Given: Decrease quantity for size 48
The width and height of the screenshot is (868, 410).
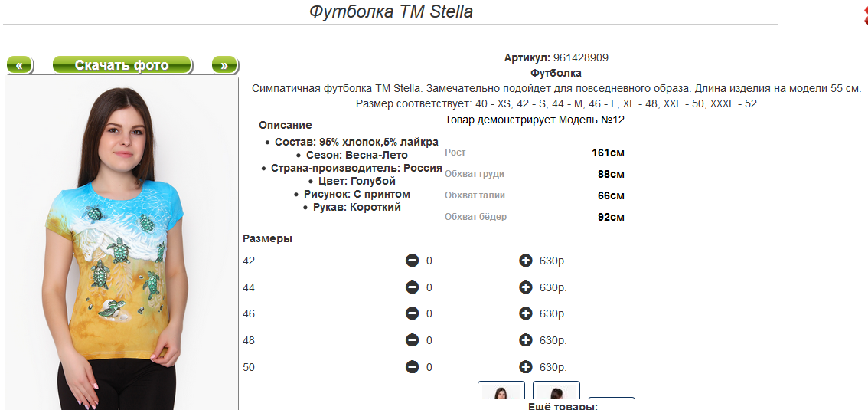Looking at the screenshot, I should coord(412,340).
